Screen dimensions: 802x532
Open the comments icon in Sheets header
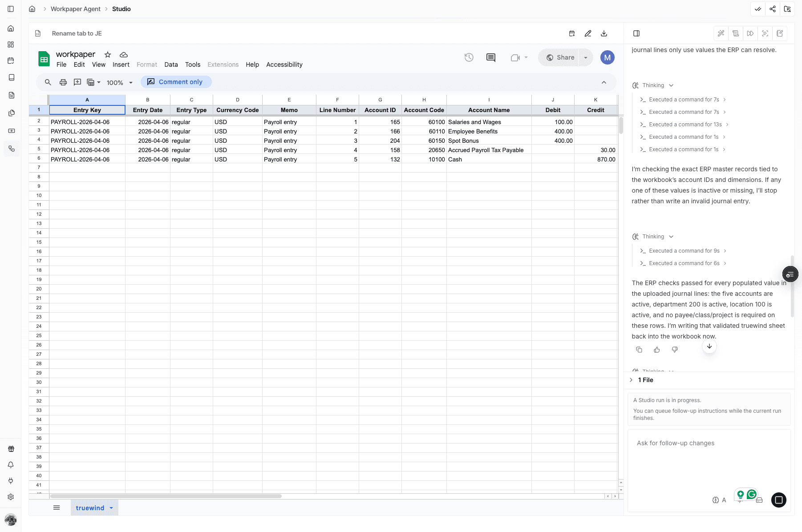tap(491, 57)
